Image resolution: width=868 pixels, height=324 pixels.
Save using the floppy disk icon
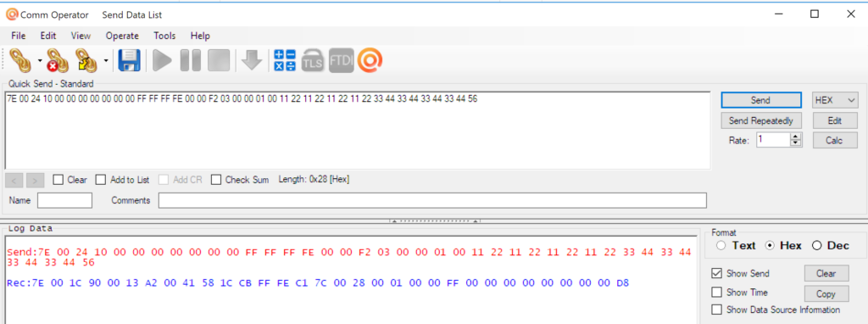tap(130, 60)
